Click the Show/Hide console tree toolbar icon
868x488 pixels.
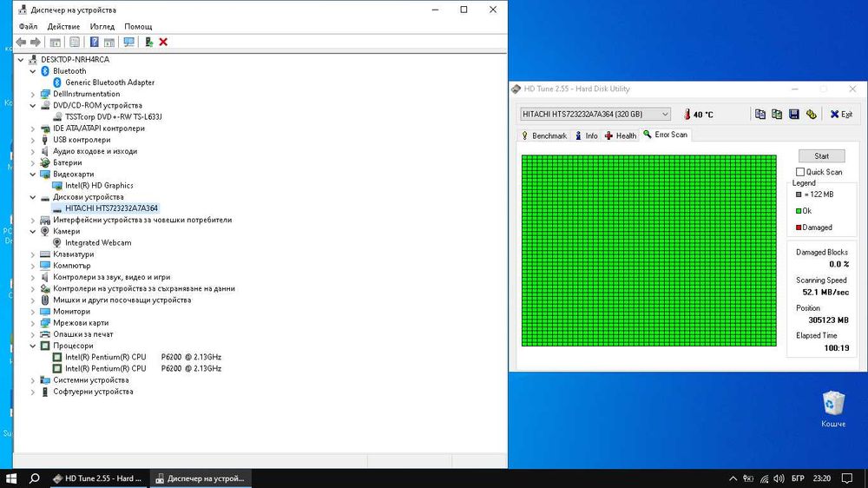[56, 42]
